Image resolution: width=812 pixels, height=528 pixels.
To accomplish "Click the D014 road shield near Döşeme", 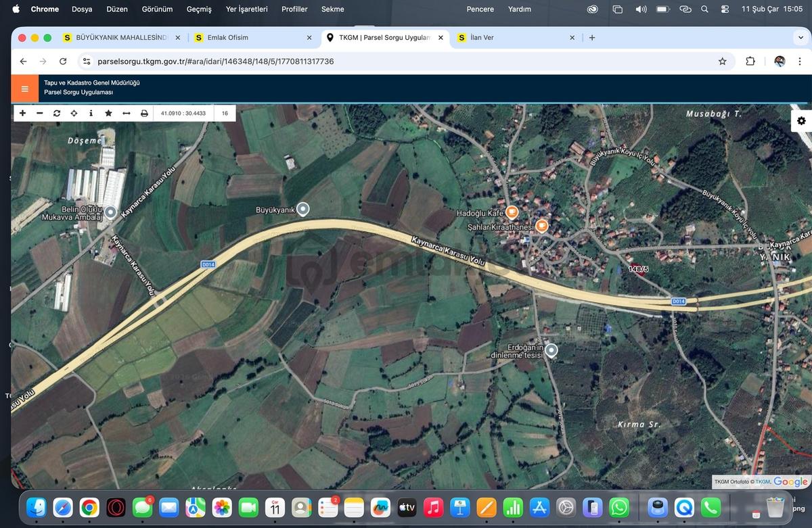I will [208, 265].
